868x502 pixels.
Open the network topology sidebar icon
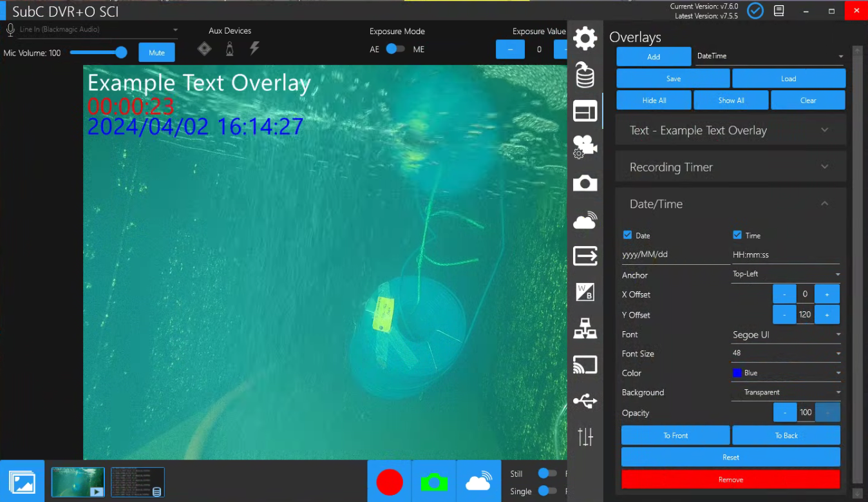tap(585, 330)
